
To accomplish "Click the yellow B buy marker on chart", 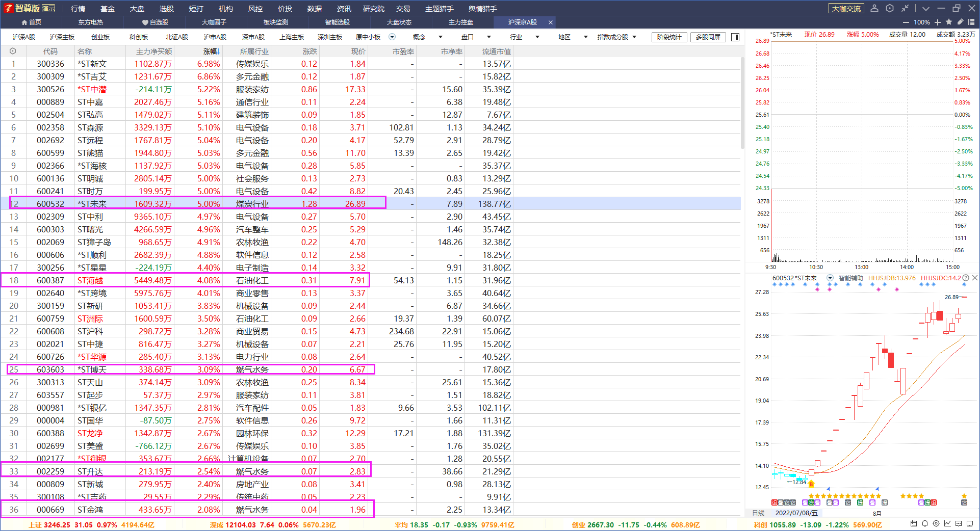I will 811,484.
